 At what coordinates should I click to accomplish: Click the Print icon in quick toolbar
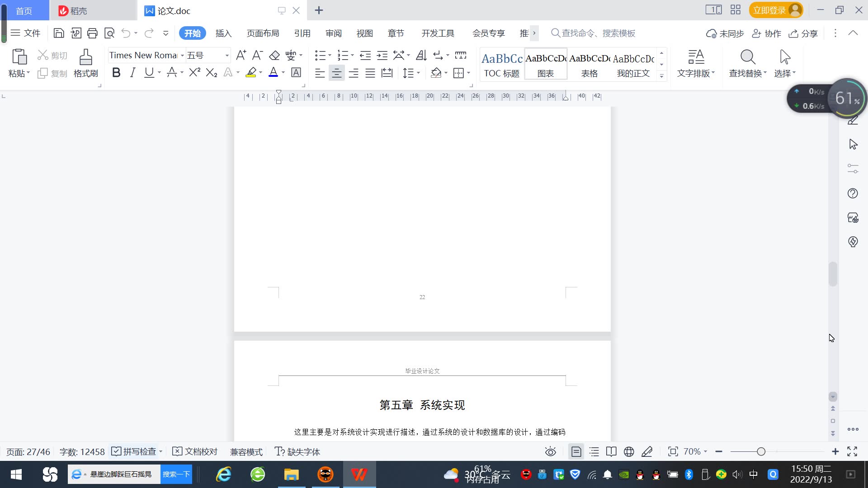pos(92,33)
